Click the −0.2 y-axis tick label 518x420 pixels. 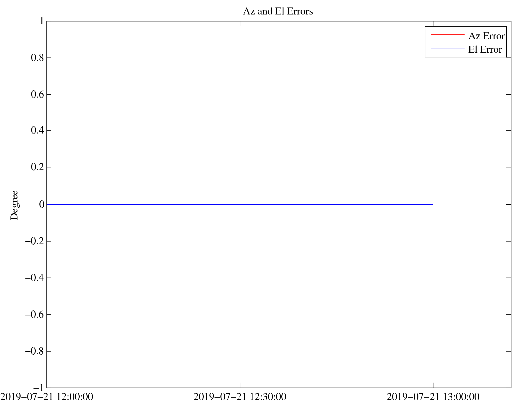[34, 241]
